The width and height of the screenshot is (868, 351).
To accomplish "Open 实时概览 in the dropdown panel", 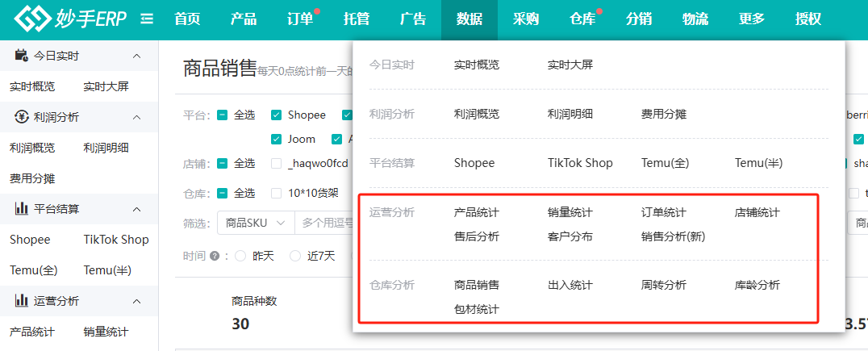I will 477,65.
